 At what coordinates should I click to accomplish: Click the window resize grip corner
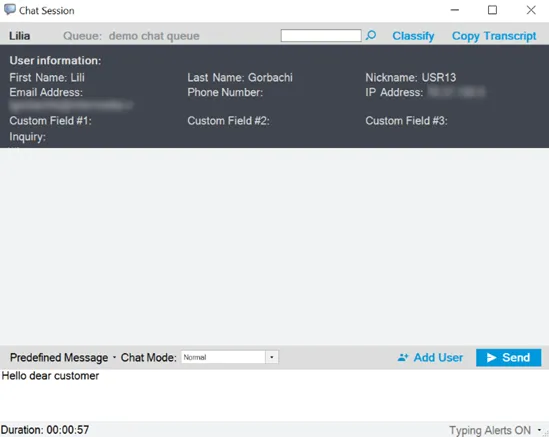pyautogui.click(x=546, y=434)
